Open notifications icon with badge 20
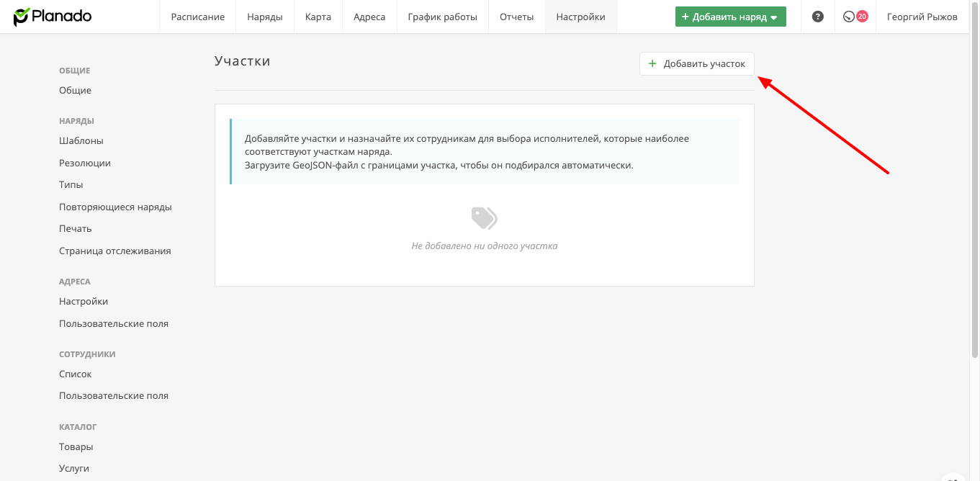 click(855, 17)
